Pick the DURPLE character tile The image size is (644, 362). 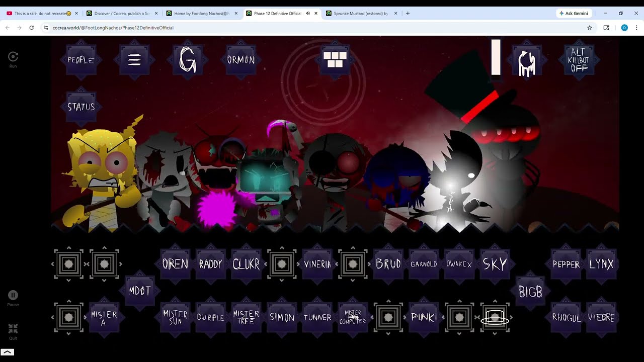(210, 317)
